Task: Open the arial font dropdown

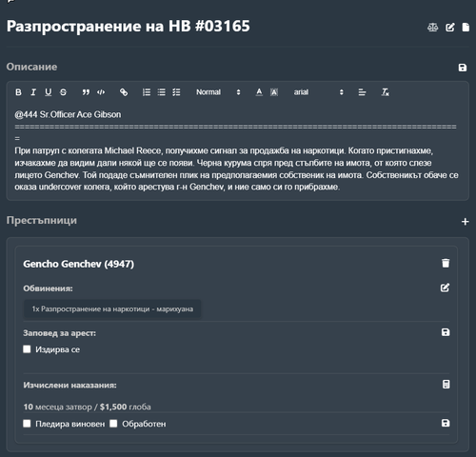Action: pos(318,92)
